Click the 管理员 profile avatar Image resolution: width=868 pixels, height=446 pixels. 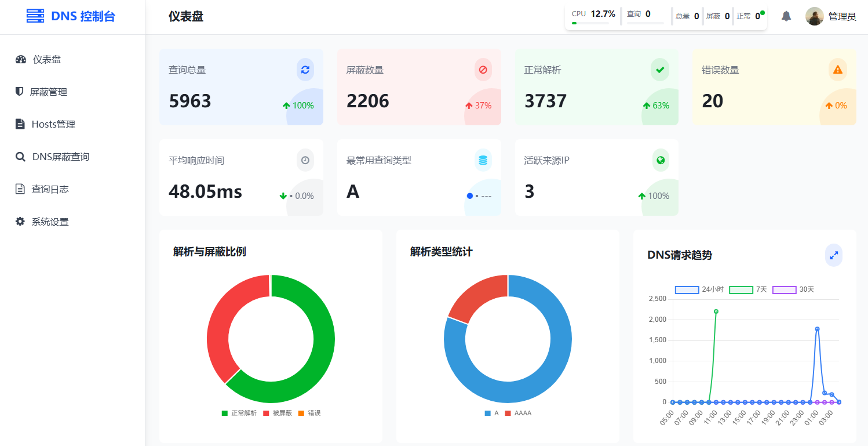point(815,16)
